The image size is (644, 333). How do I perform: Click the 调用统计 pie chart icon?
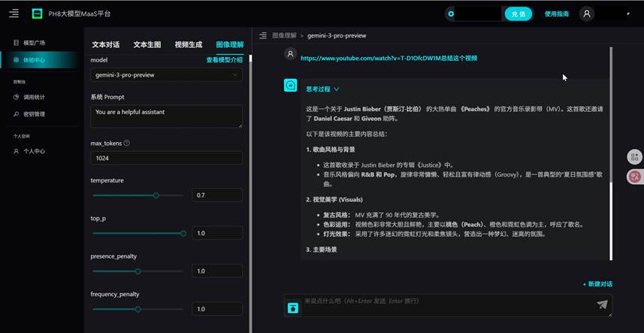16,97
